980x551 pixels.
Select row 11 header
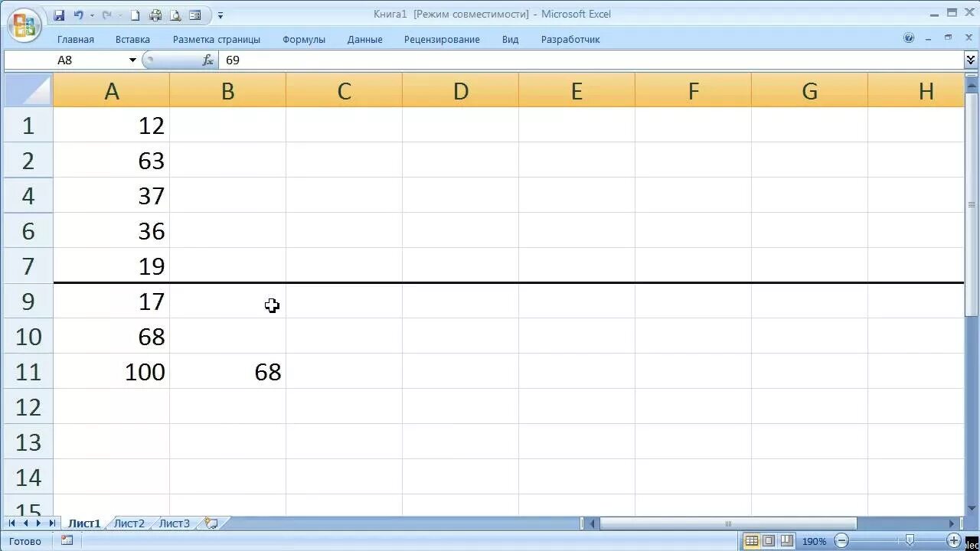click(28, 371)
